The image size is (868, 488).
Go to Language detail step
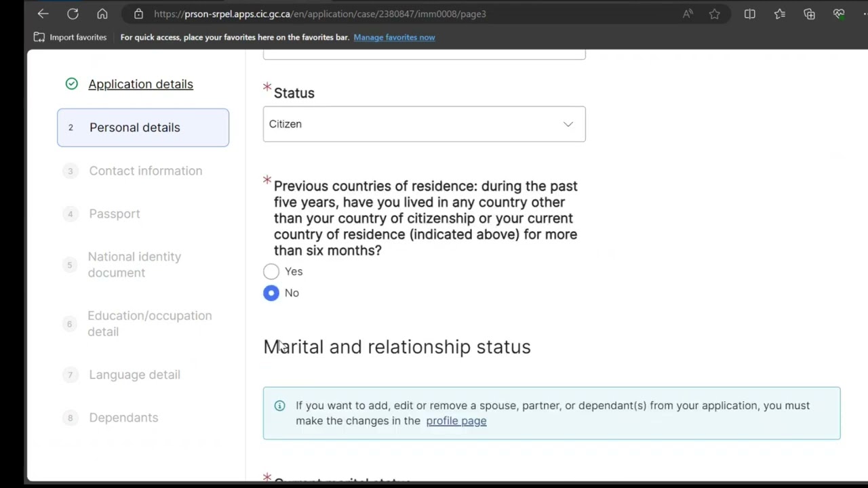click(x=134, y=375)
